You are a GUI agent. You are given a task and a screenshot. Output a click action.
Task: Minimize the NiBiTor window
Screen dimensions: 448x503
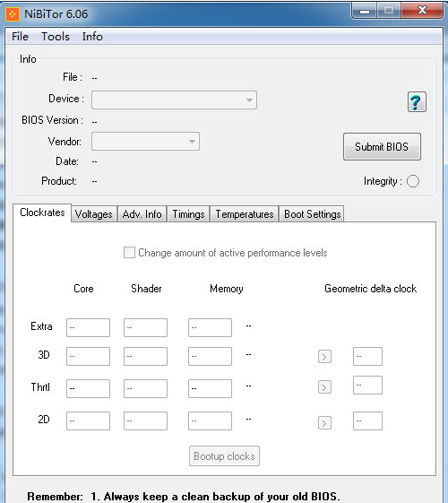[365, 11]
